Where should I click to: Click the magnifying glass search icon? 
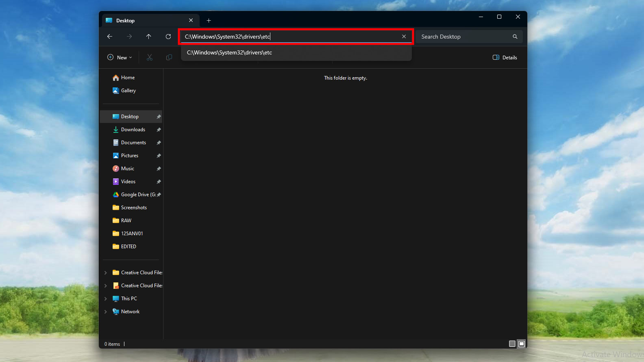[x=515, y=37]
